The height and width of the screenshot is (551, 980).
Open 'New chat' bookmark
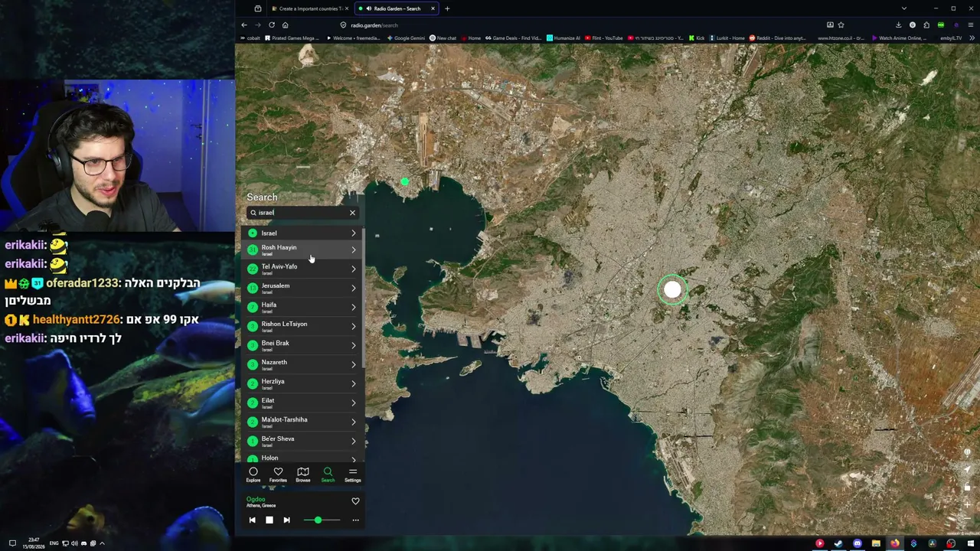point(443,37)
